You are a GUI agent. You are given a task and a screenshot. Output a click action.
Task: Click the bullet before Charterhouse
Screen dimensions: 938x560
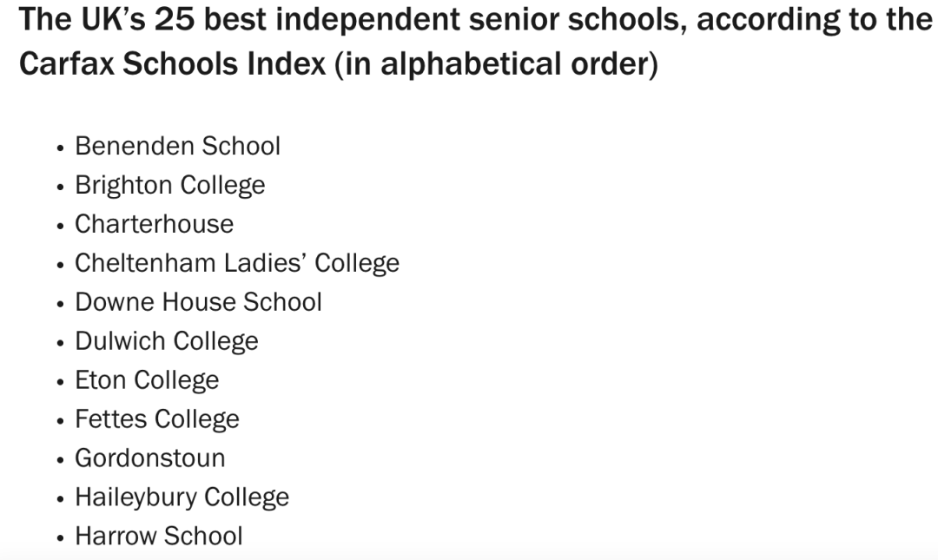coord(60,226)
